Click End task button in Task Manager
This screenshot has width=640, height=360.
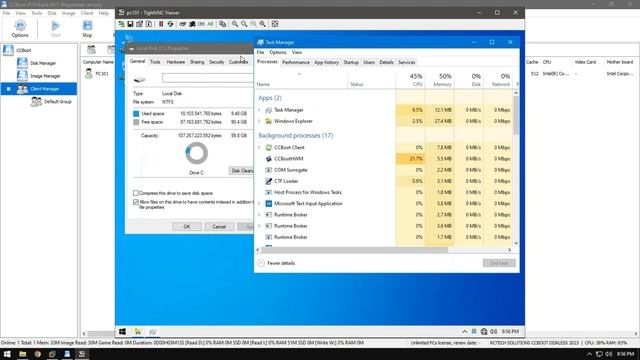click(499, 263)
